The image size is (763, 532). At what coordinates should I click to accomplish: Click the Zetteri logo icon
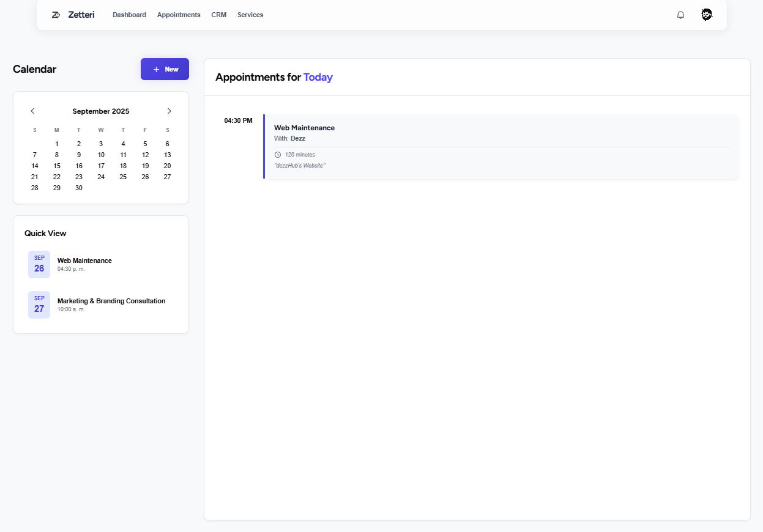[56, 15]
